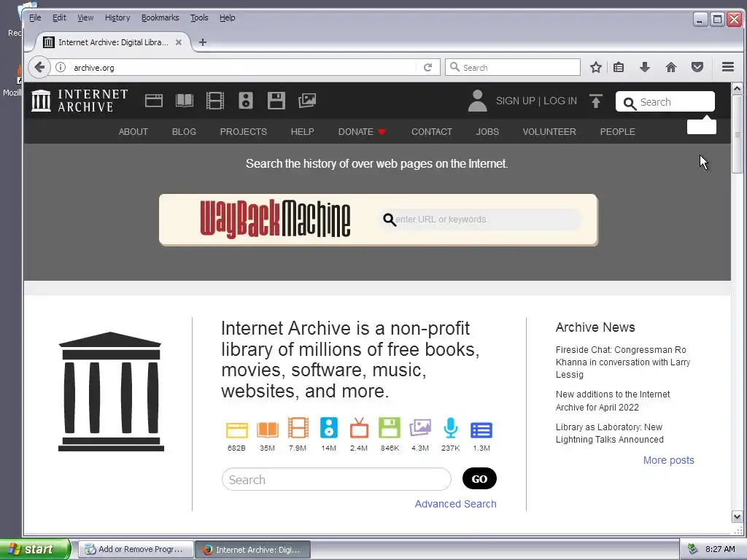Click the orange books icon labeled 35M

[267, 429]
